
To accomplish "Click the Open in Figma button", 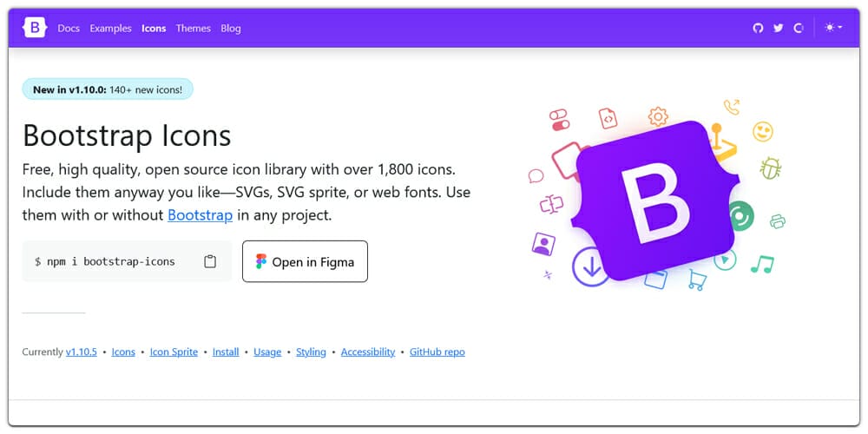I will [305, 261].
